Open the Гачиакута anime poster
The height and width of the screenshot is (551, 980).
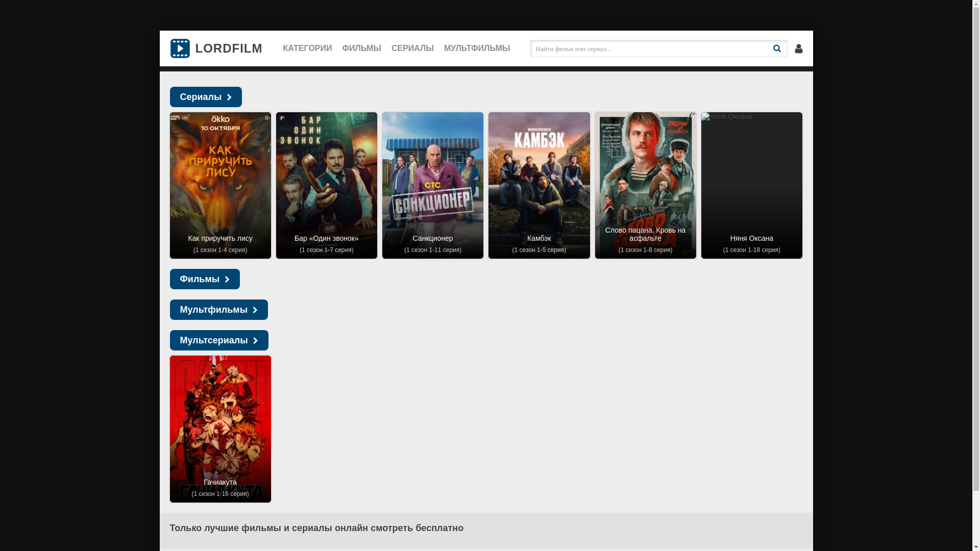[220, 429]
